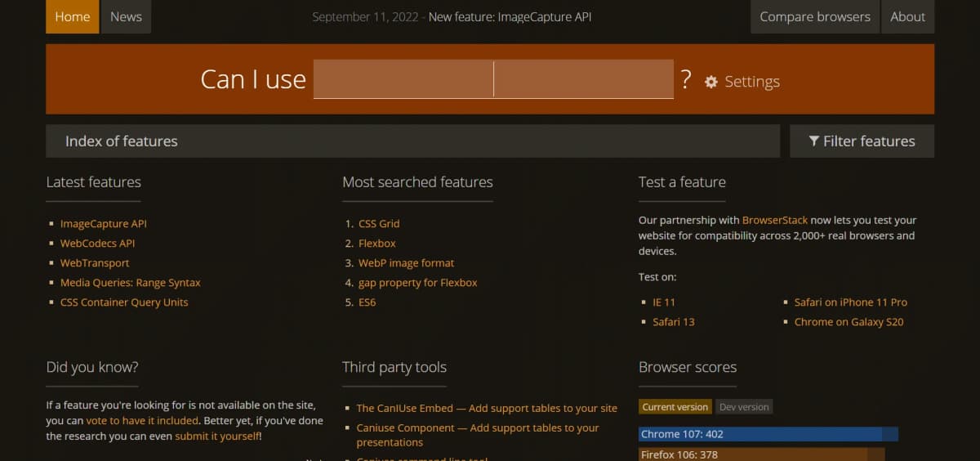
Task: Test on Chrome on Galaxy S20
Action: click(849, 322)
